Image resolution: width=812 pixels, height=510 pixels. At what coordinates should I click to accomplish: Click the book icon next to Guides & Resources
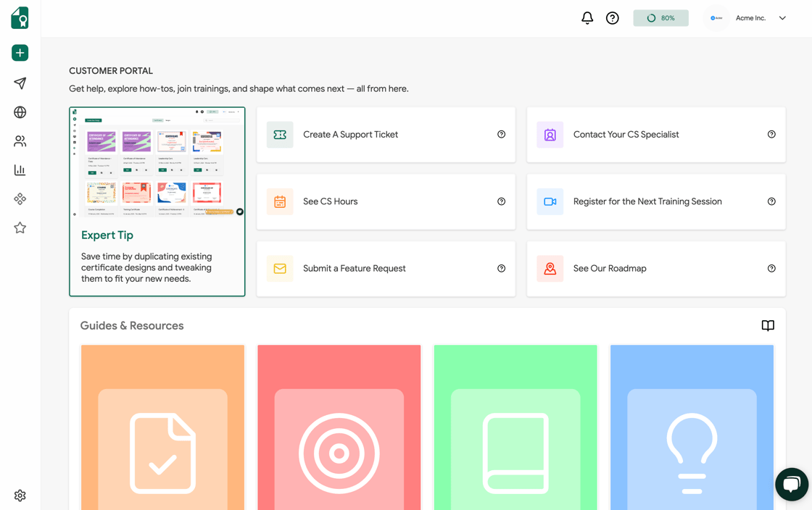click(768, 325)
